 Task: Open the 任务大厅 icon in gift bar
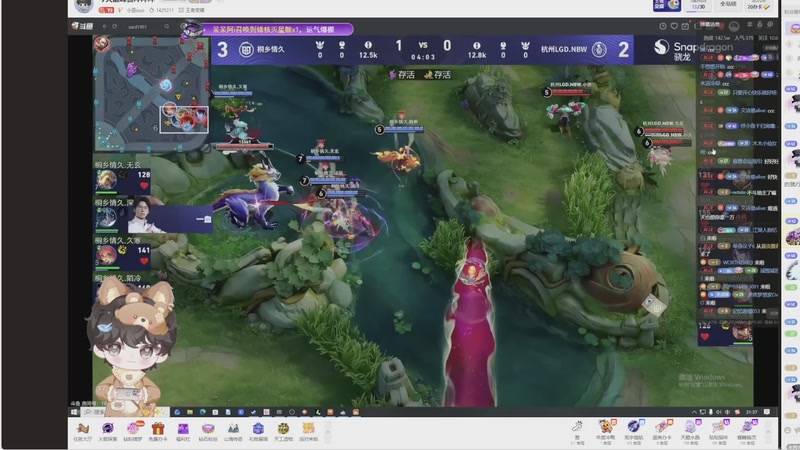[83, 431]
